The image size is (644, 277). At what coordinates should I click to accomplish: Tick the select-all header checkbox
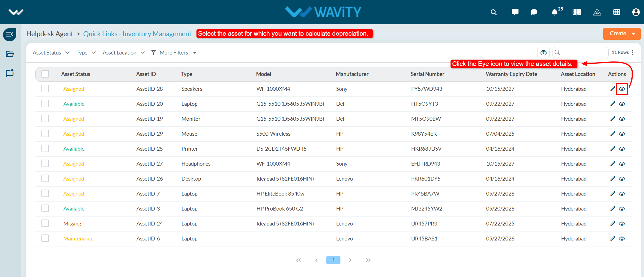click(45, 74)
